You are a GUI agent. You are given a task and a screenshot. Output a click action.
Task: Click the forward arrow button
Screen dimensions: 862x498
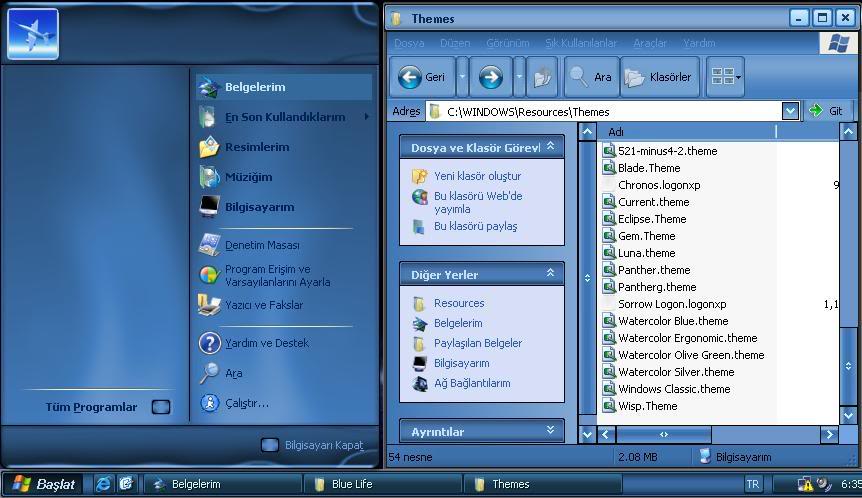point(491,77)
